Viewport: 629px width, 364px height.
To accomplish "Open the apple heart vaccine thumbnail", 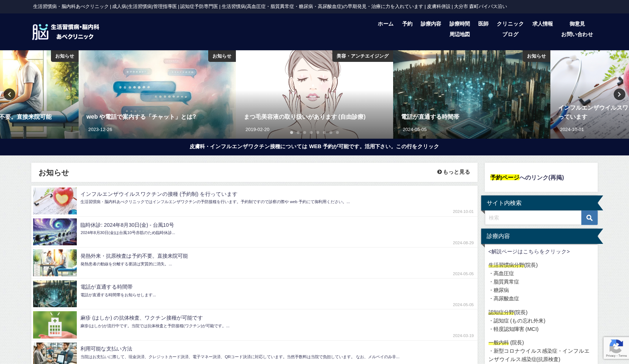I will tap(55, 201).
